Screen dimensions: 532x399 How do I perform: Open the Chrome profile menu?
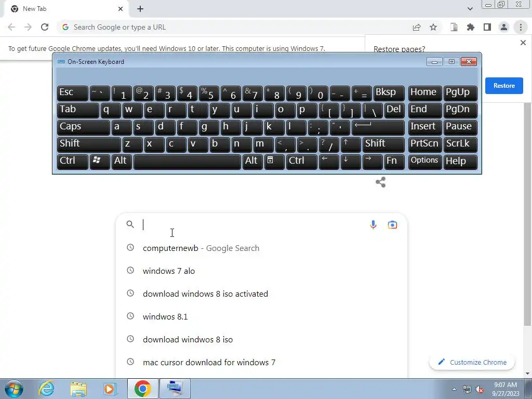[504, 27]
